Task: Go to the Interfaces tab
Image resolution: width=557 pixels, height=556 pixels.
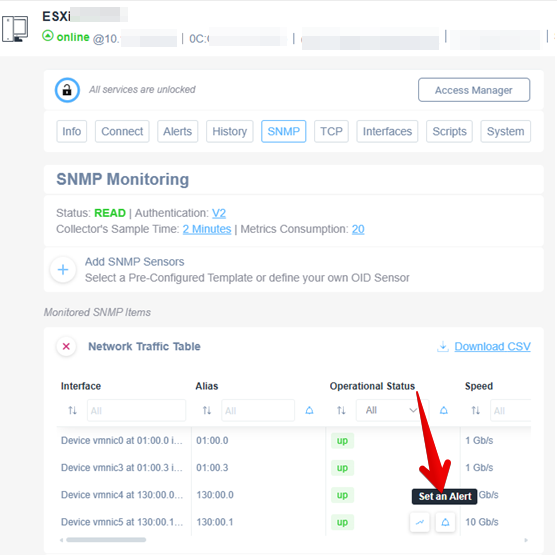Action: click(x=387, y=131)
